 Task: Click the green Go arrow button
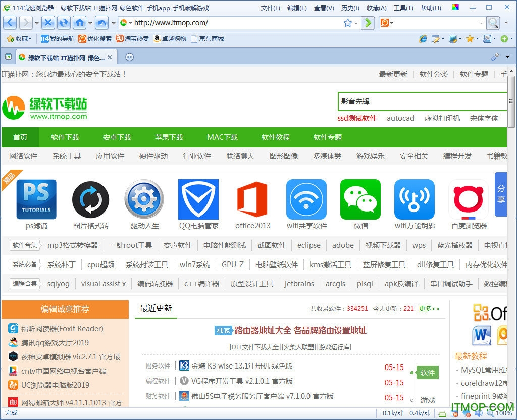pos(368,23)
